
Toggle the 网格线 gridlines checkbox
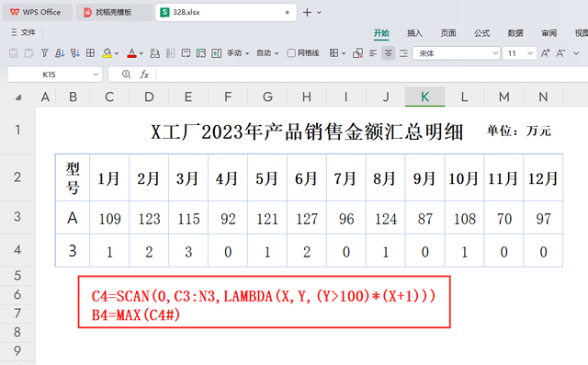[291, 53]
